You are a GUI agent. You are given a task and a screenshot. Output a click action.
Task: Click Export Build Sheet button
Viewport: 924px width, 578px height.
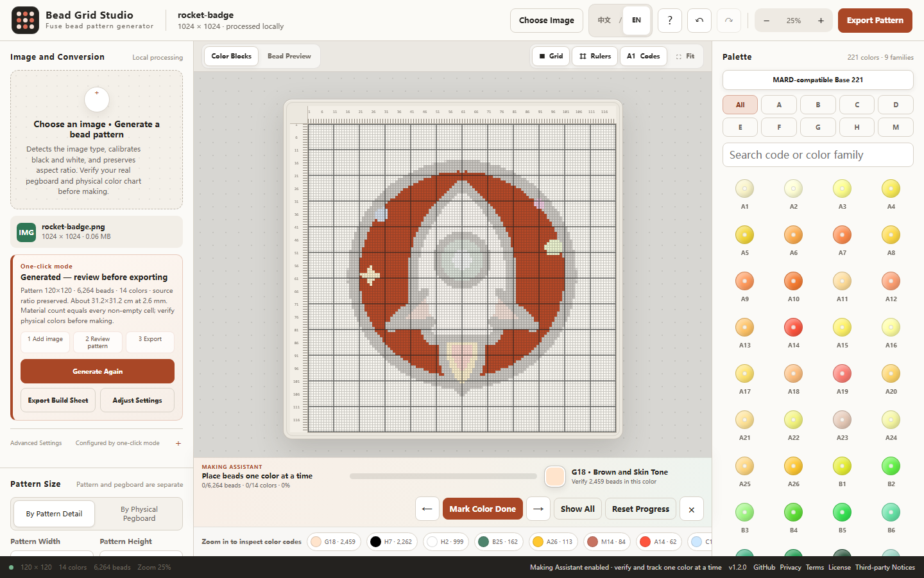click(58, 400)
